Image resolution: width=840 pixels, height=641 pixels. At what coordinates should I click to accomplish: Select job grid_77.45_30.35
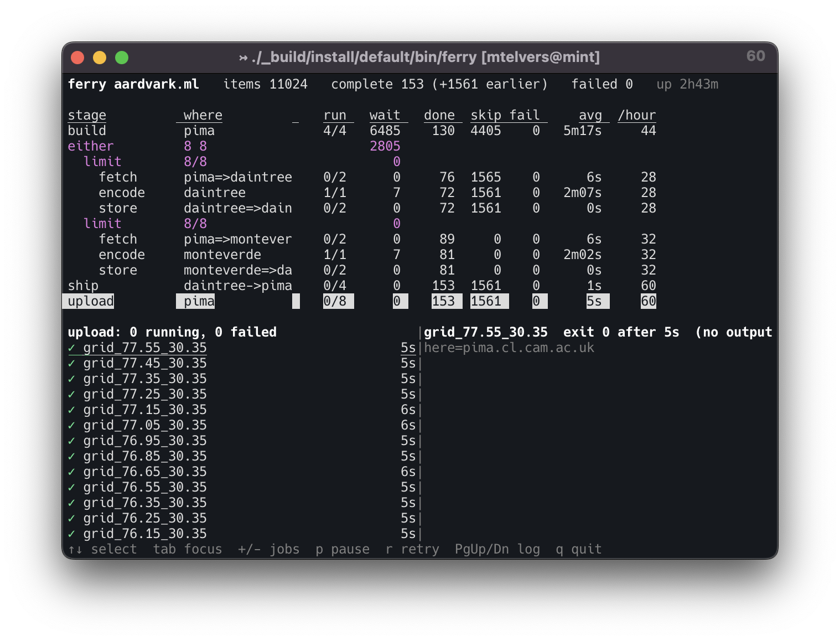(242, 363)
